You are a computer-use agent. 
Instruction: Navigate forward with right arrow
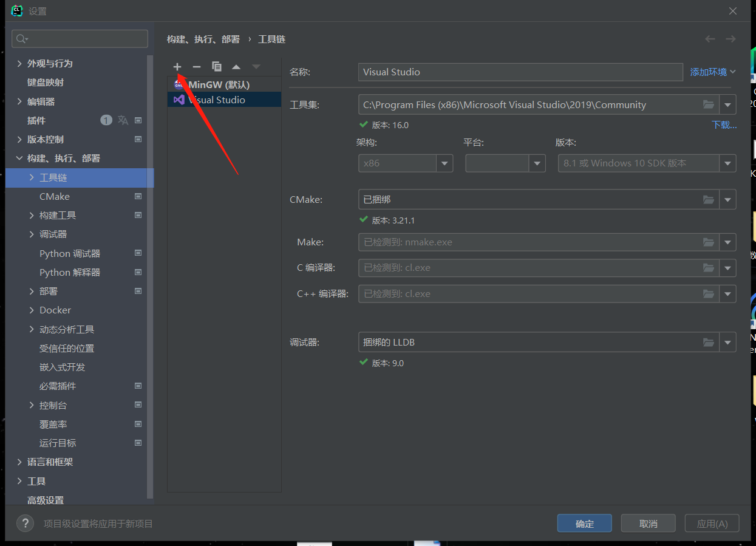coord(730,39)
